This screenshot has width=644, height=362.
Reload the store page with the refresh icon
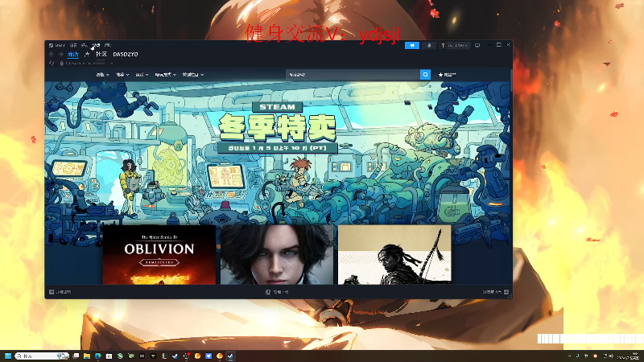coord(52,64)
